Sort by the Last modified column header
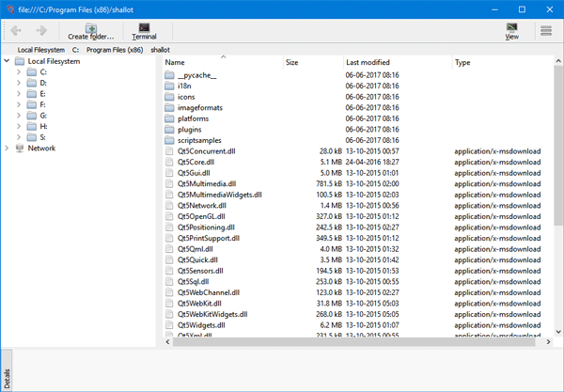The image size is (564, 392). 367,62
